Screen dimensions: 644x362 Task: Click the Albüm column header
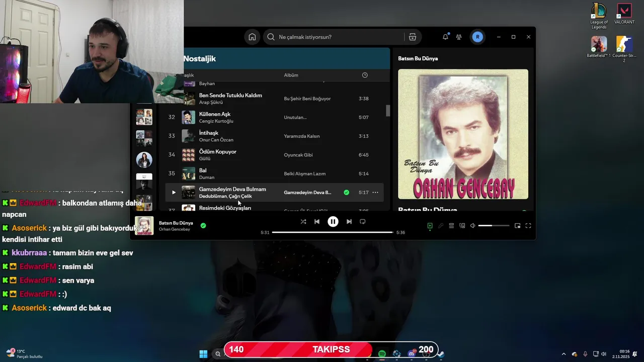[291, 75]
